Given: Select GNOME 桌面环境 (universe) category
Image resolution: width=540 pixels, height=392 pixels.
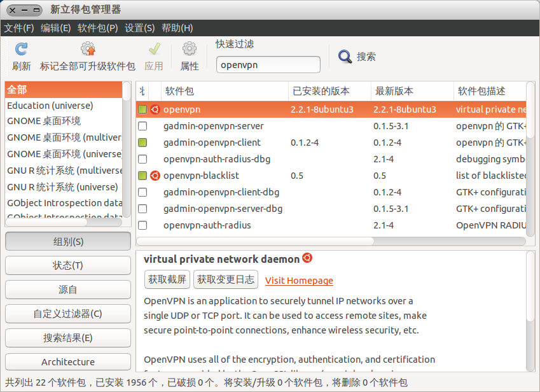Looking at the screenshot, I should coord(64,154).
